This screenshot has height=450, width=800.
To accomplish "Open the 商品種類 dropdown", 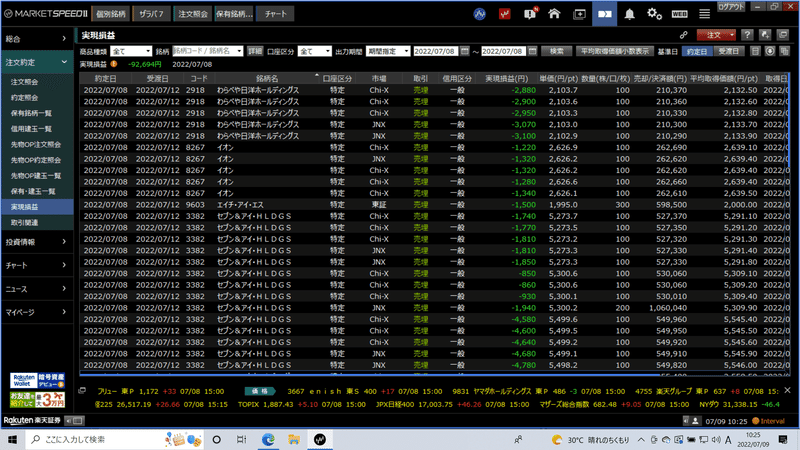I will [x=131, y=51].
